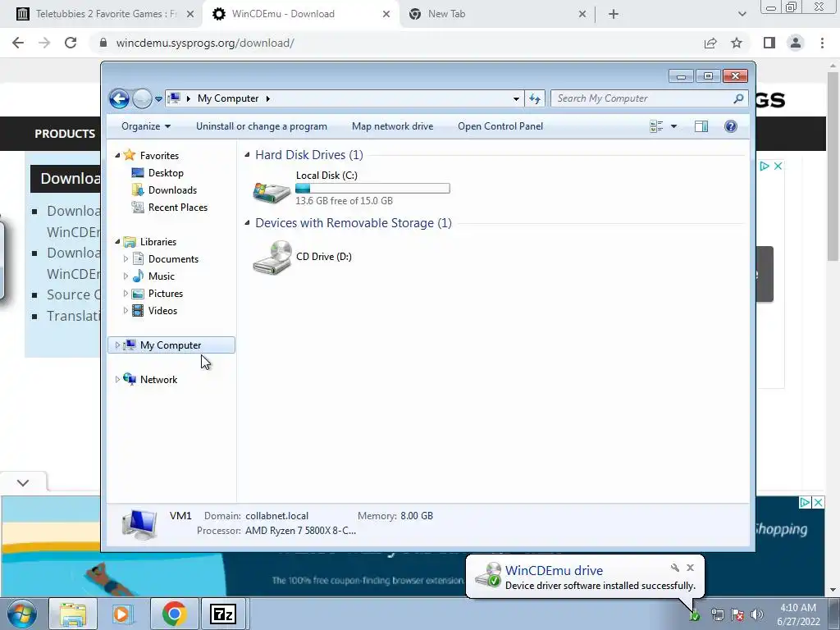Bookmark this page with star icon
The image size is (840, 630).
point(737,43)
